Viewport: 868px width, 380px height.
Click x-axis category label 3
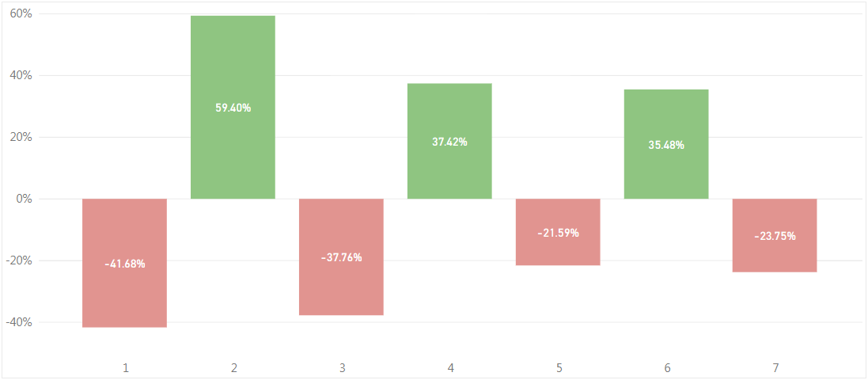point(342,368)
